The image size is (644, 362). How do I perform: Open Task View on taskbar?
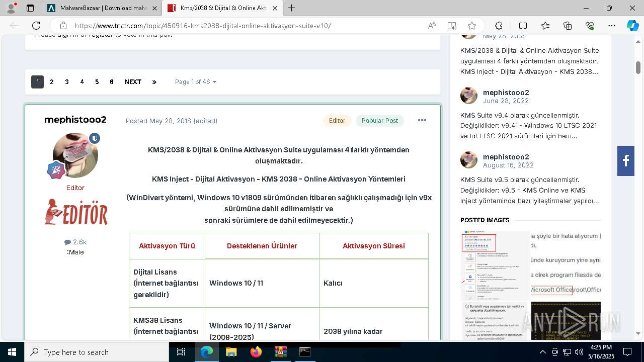[181, 352]
